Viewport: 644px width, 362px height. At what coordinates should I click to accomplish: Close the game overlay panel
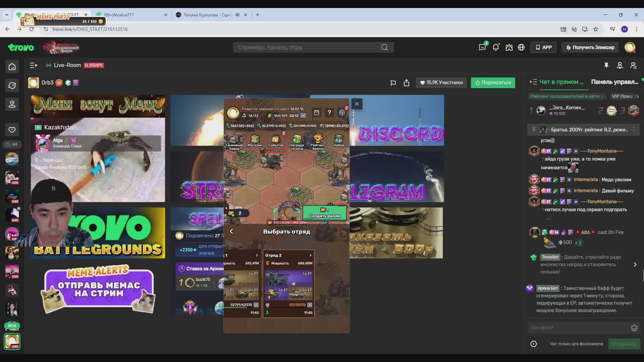click(x=357, y=104)
